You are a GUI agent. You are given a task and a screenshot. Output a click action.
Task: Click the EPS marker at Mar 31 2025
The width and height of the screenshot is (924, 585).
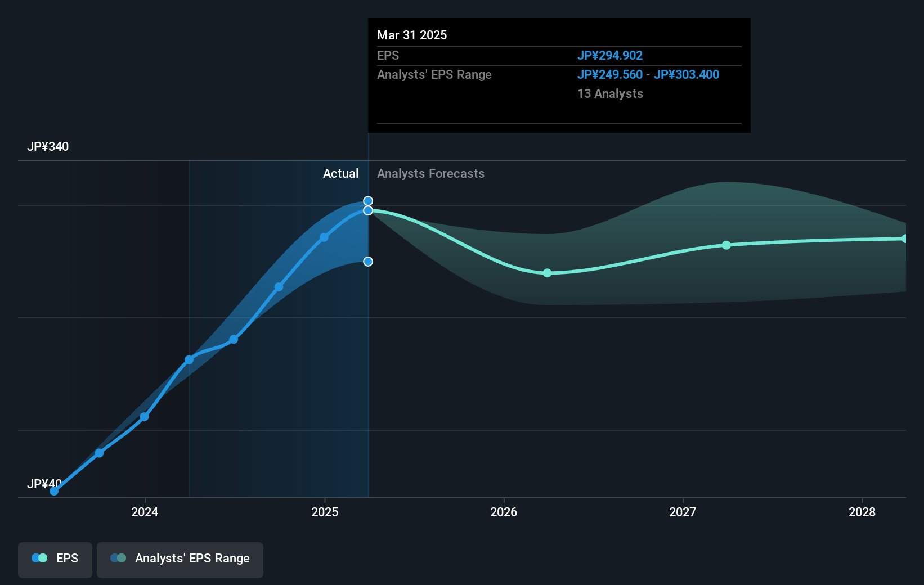pyautogui.click(x=368, y=210)
